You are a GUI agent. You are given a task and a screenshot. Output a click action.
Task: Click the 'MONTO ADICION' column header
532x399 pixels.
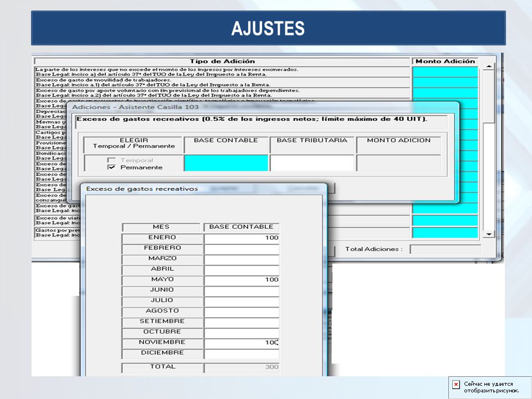[398, 145]
